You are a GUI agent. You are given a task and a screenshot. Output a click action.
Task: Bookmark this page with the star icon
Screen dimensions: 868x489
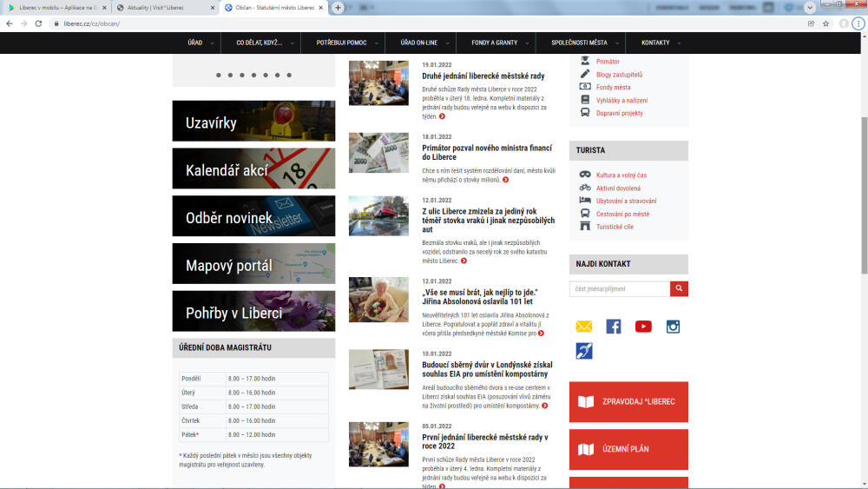(825, 23)
